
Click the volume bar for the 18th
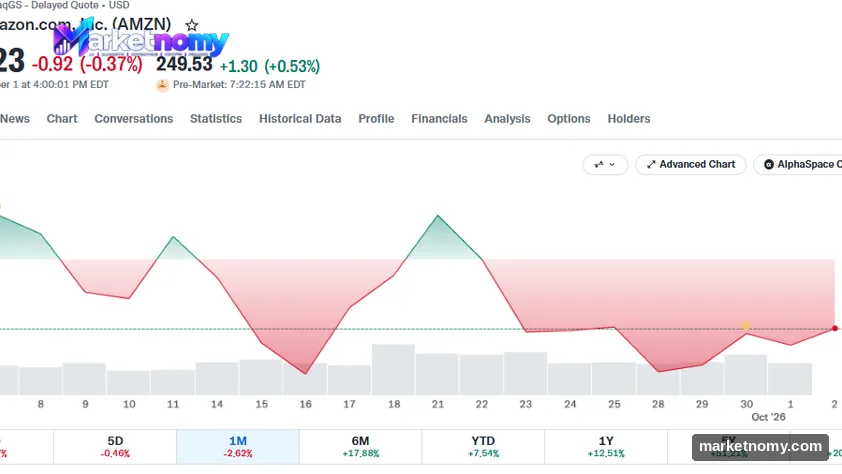coord(393,370)
